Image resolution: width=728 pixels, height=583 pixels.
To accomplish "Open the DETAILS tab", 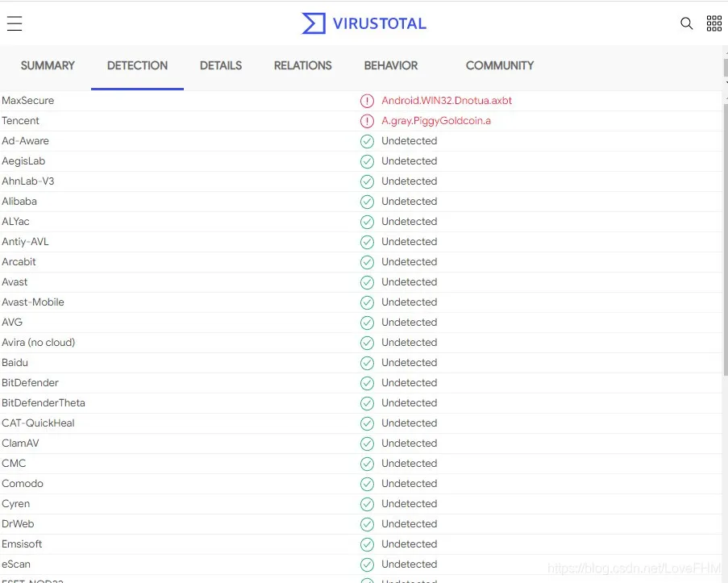I will click(221, 65).
